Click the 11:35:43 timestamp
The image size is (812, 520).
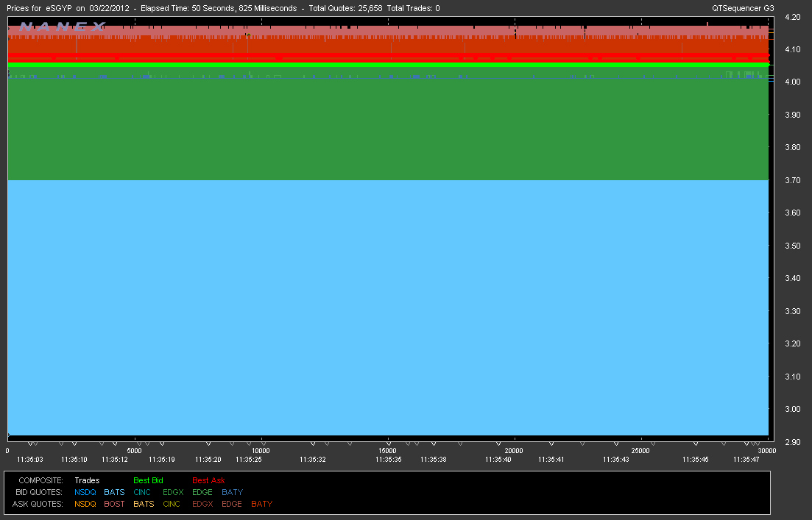point(615,460)
